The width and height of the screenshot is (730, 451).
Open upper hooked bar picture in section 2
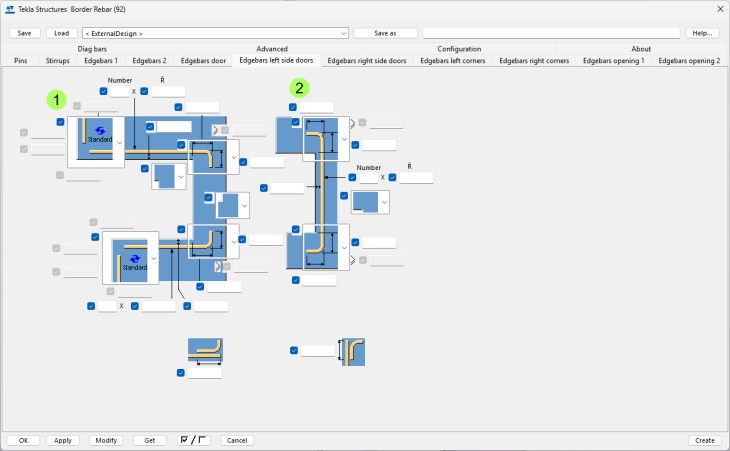click(x=326, y=139)
